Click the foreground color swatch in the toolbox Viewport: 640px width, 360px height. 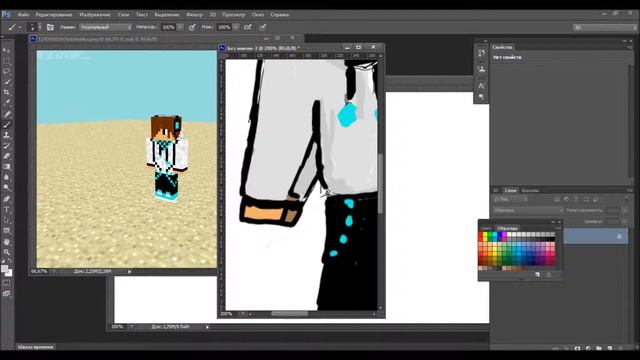4,269
